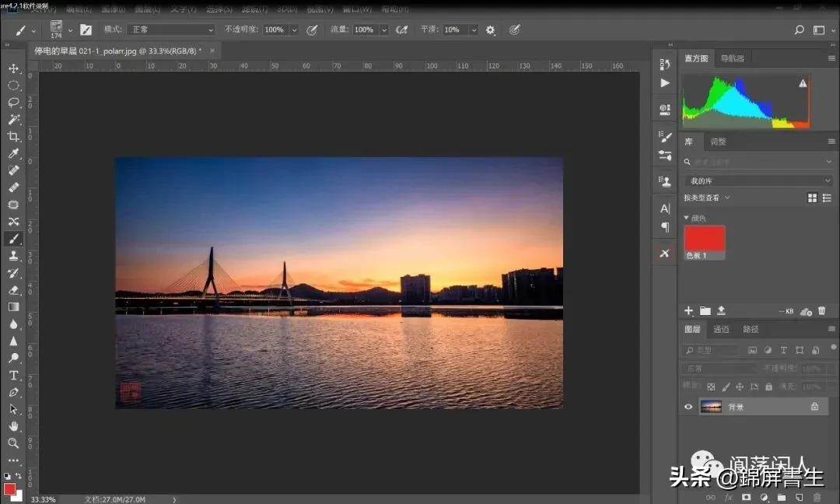Open the 我的库 library dropdown
This screenshot has height=504, width=840.
tap(758, 180)
